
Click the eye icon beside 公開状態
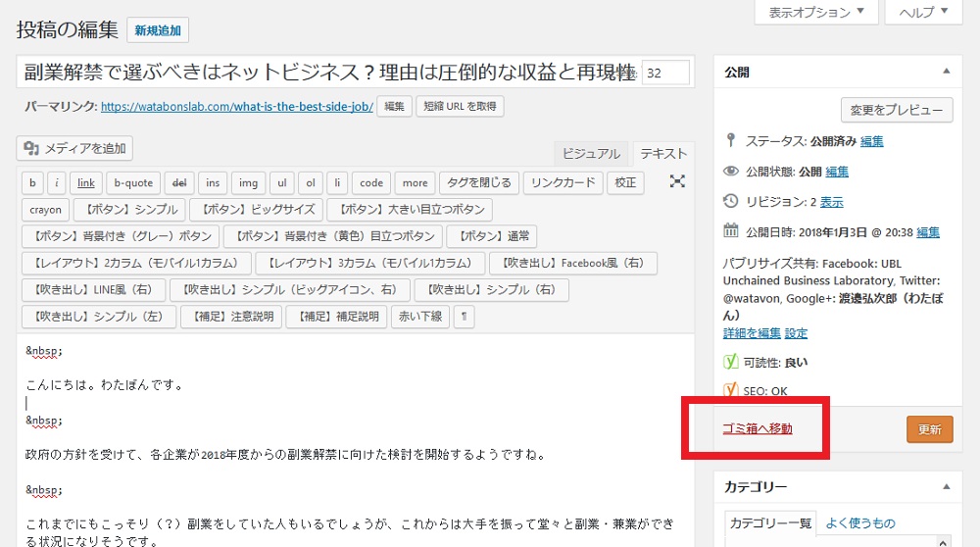tap(731, 171)
